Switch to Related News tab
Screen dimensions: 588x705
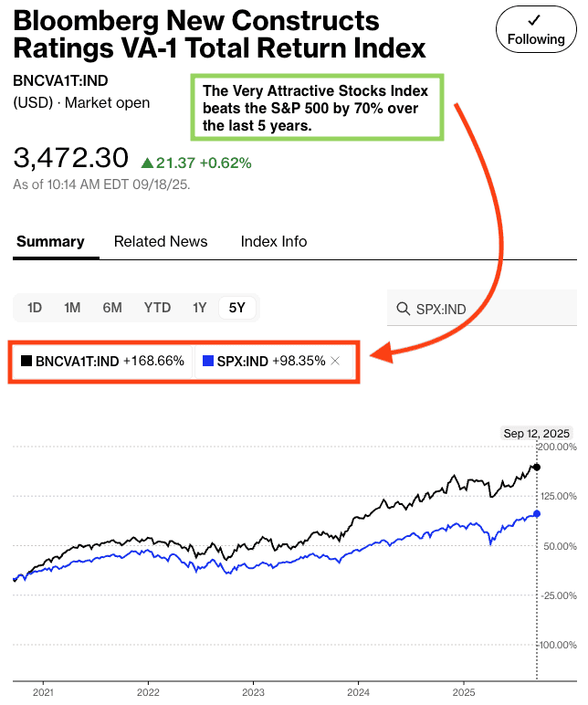click(161, 242)
